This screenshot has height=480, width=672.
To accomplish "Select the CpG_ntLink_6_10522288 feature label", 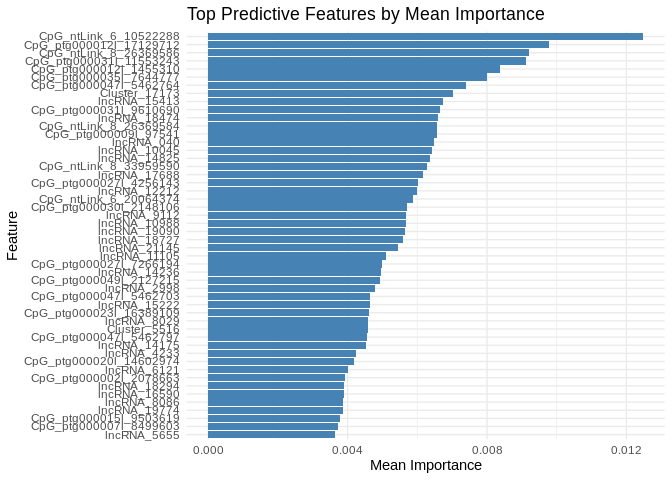I will [x=109, y=36].
